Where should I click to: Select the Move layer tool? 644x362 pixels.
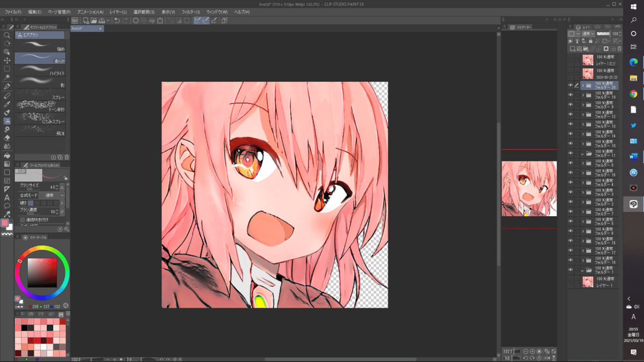tap(7, 60)
